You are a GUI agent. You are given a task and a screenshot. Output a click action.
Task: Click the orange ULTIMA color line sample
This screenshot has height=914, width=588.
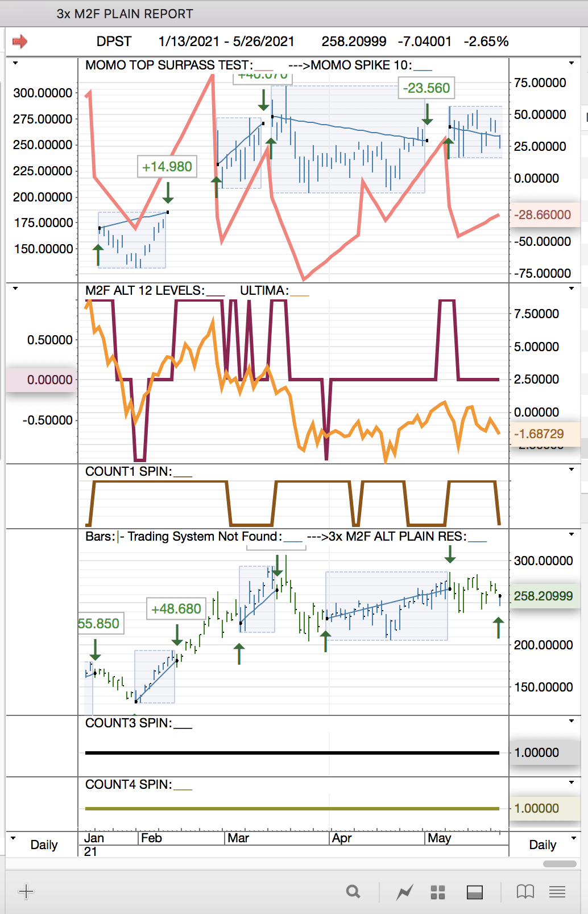tap(300, 296)
